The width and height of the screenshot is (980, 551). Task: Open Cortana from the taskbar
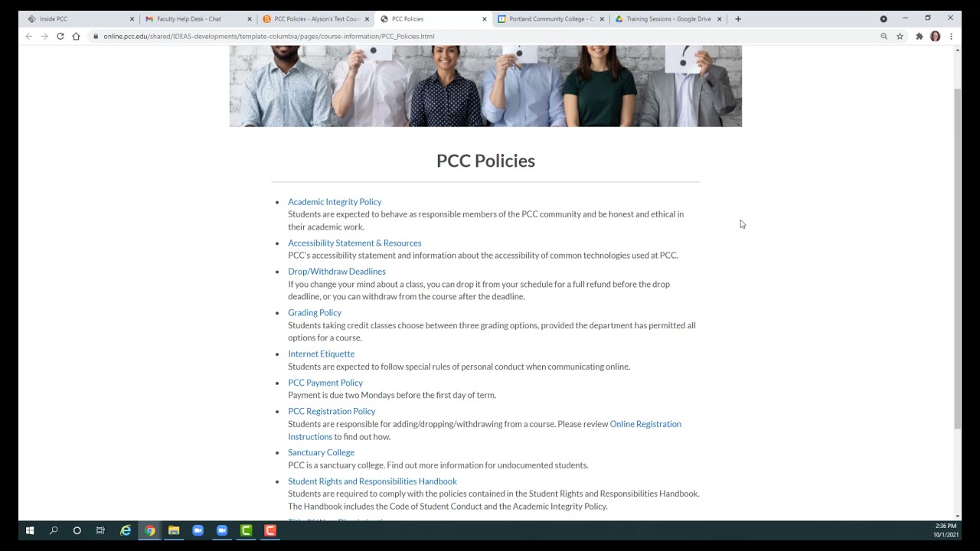pos(77,530)
